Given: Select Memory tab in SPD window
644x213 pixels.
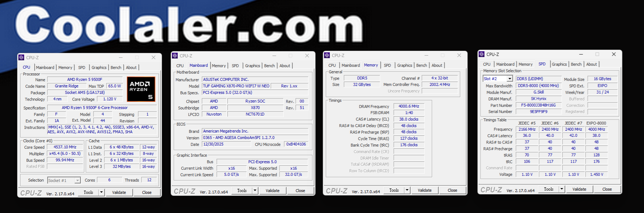Looking at the screenshot, I should (525, 64).
